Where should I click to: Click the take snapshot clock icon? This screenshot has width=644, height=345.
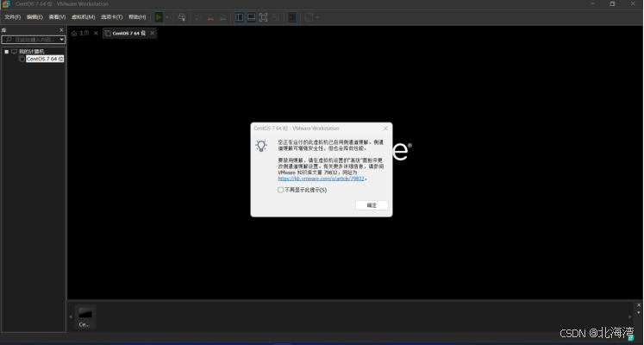198,17
